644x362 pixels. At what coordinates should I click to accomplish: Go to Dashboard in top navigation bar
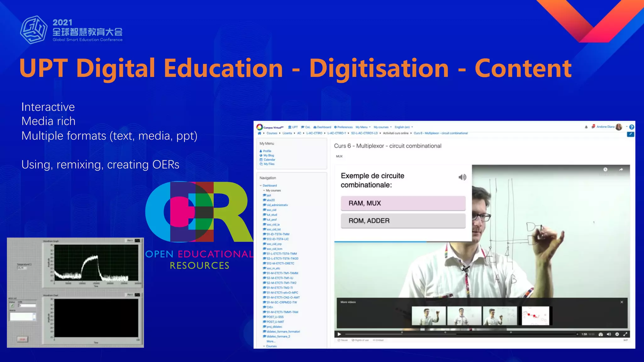pos(322,127)
